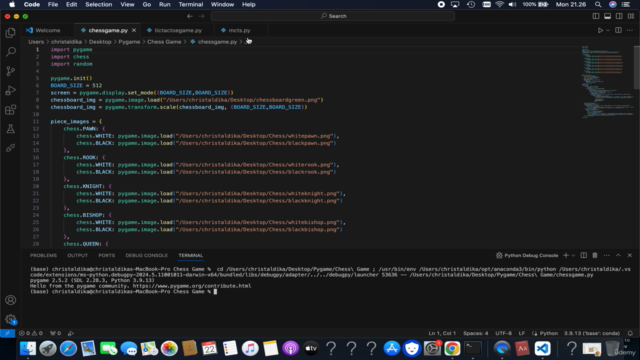The image size is (640, 360).
Task: Open the Run menu in the menu bar
Action: click(164, 4)
